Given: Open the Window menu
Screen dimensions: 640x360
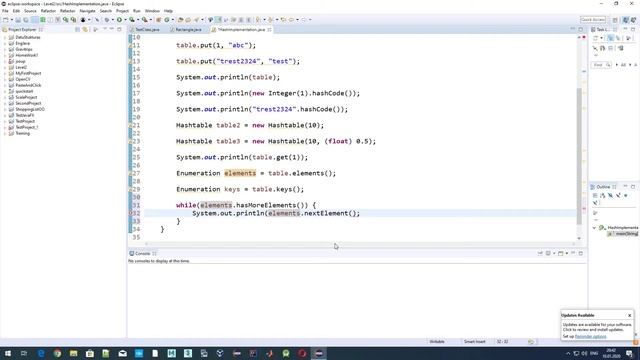Looking at the screenshot, I should click(152, 11).
